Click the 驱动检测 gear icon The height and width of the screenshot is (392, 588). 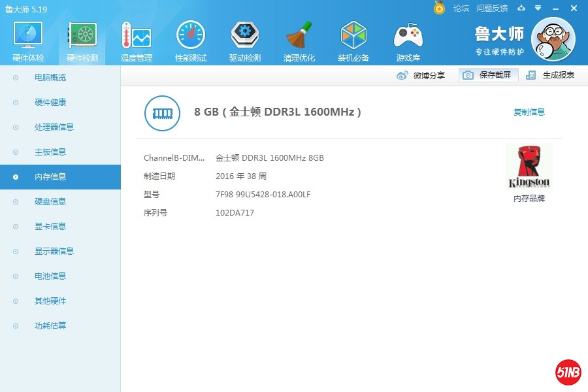point(244,36)
